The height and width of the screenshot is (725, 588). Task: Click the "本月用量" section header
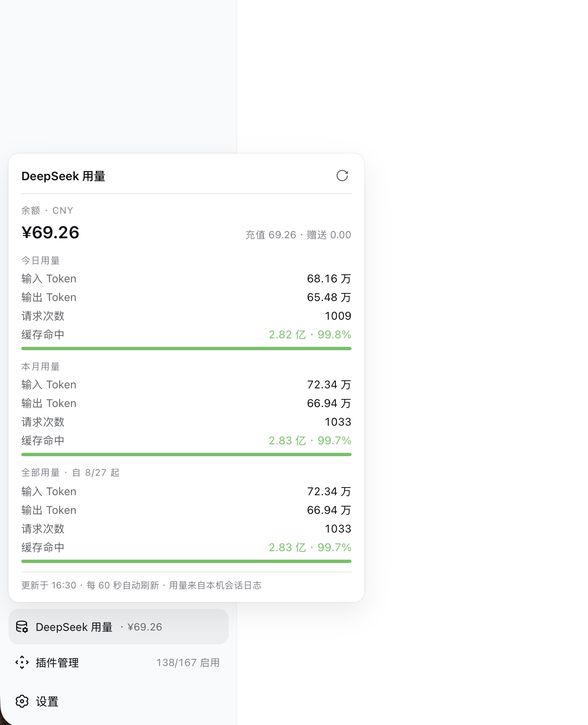coord(41,366)
